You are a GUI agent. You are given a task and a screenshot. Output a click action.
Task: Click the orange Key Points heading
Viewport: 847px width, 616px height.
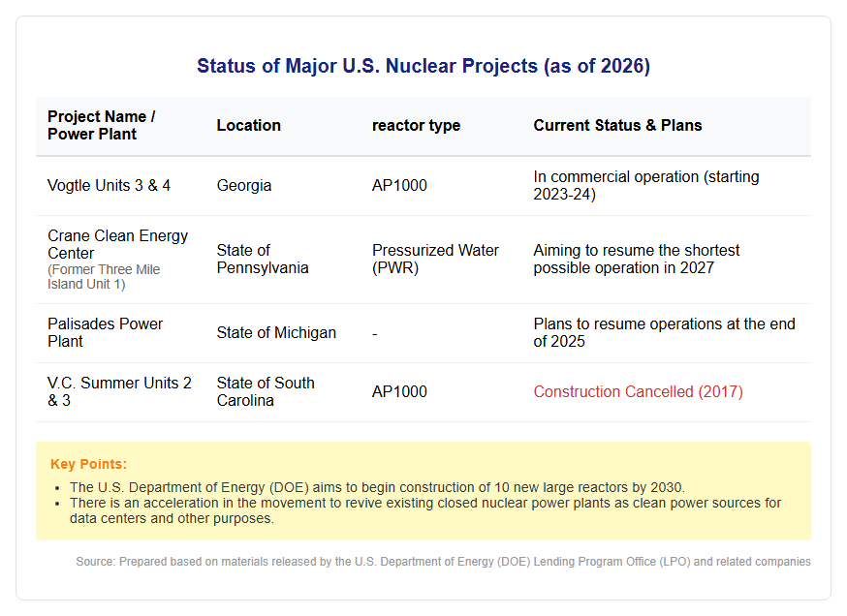[x=88, y=464]
